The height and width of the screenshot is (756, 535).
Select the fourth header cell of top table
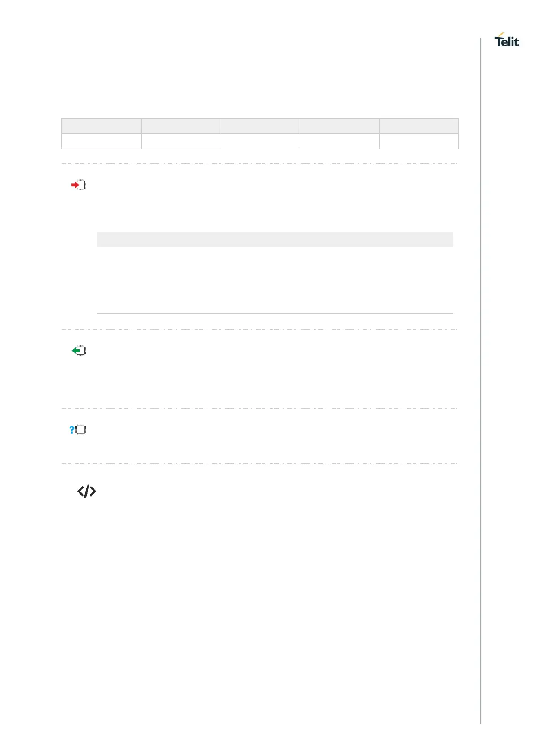[339, 126]
